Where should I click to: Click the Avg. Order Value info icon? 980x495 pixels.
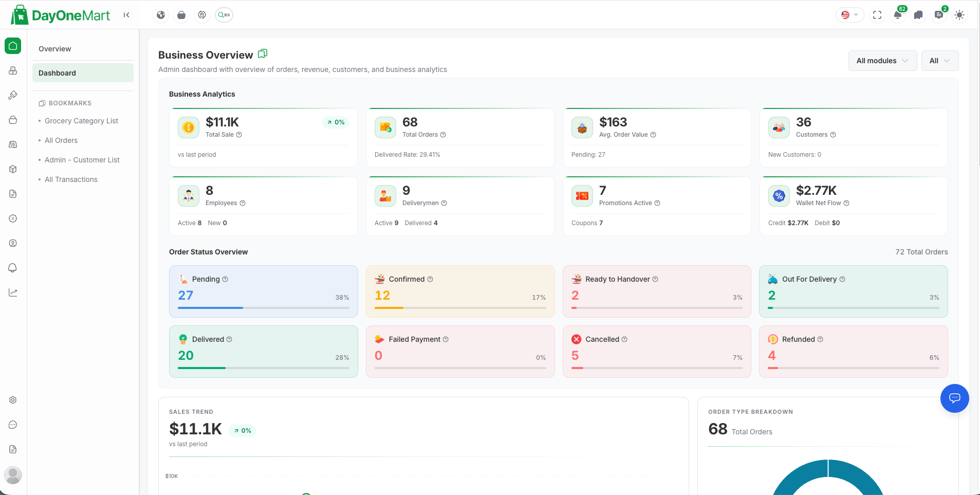(x=653, y=135)
